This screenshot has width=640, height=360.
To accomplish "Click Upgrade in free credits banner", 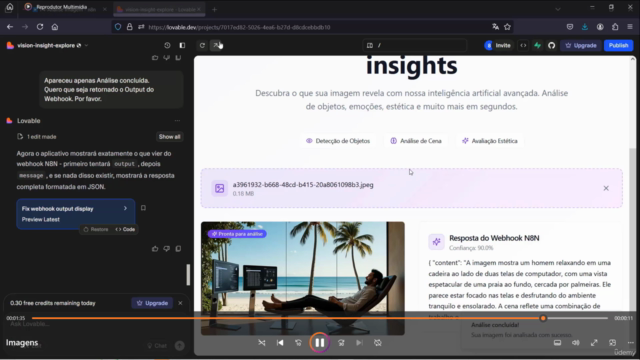I will 152,303.
